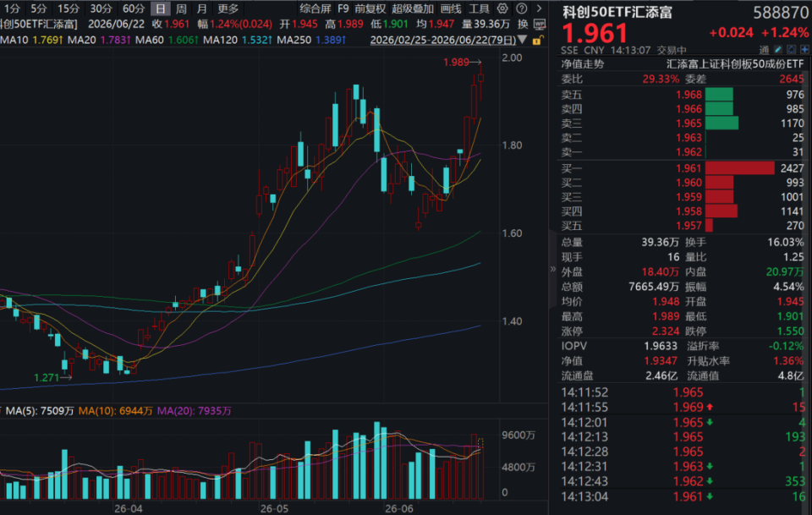The height and width of the screenshot is (515, 812).
Task: Click the 换手 16.03% value
Action: coord(786,242)
